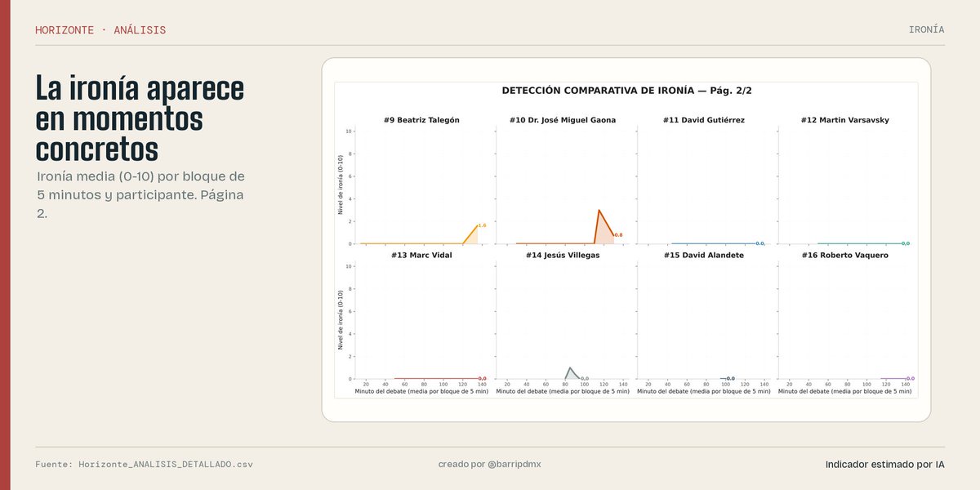Image resolution: width=980 pixels, height=490 pixels.
Task: Select the '#10 Dr. José Miguel Gaona' chart title
Action: tap(563, 120)
